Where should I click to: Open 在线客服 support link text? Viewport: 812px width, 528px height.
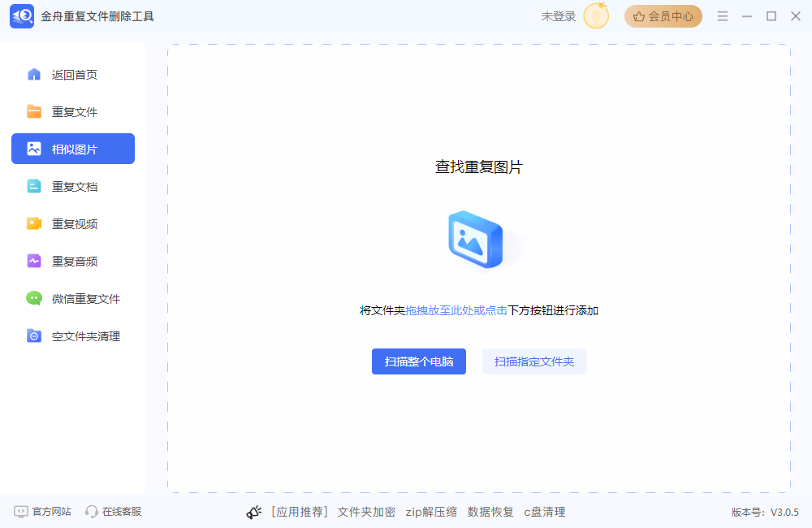coord(122,512)
